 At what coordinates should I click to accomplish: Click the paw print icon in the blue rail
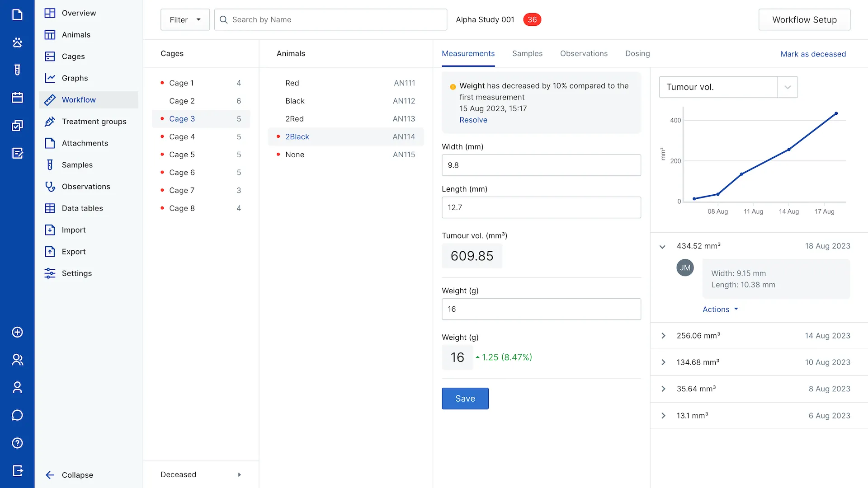tap(17, 42)
